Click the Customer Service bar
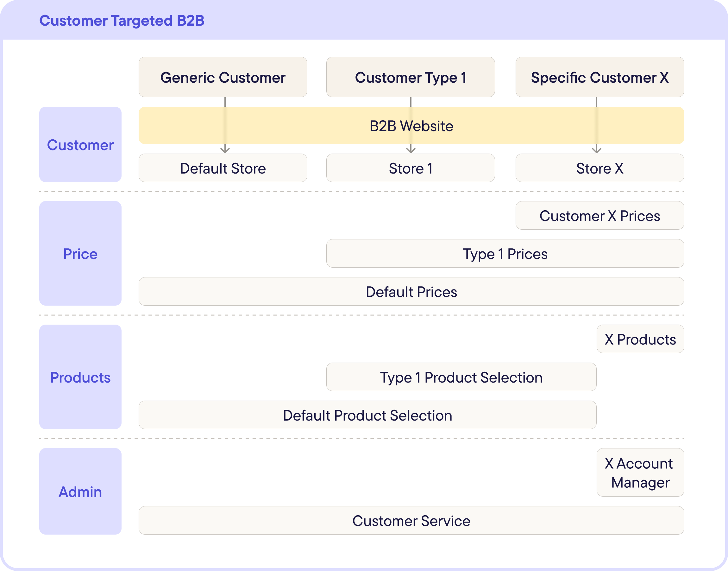 point(411,520)
